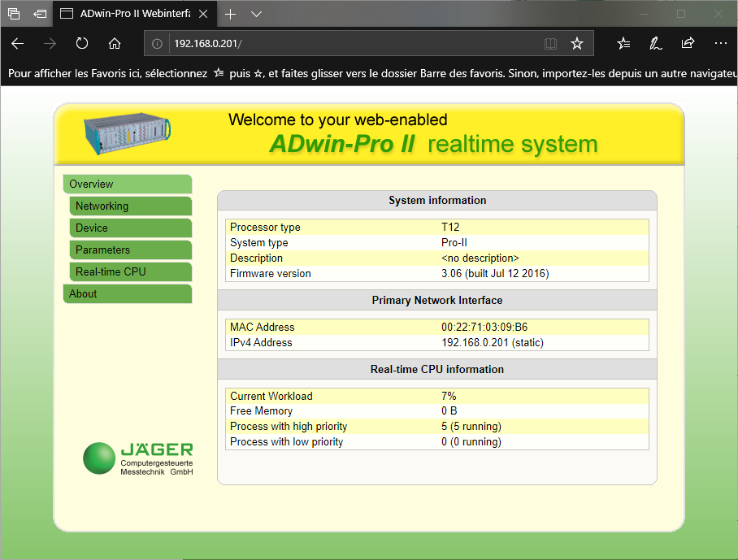Click the 'Process with high priority' label
The height and width of the screenshot is (560, 738).
point(289,427)
